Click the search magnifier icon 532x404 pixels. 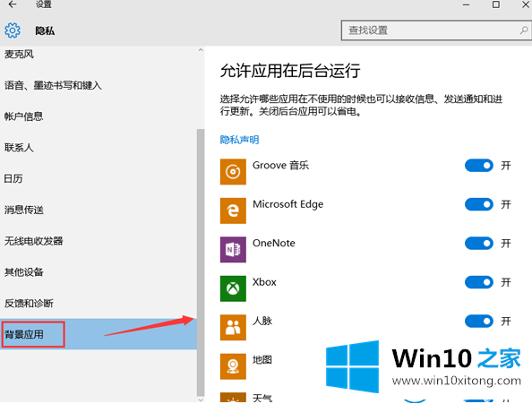click(x=524, y=30)
